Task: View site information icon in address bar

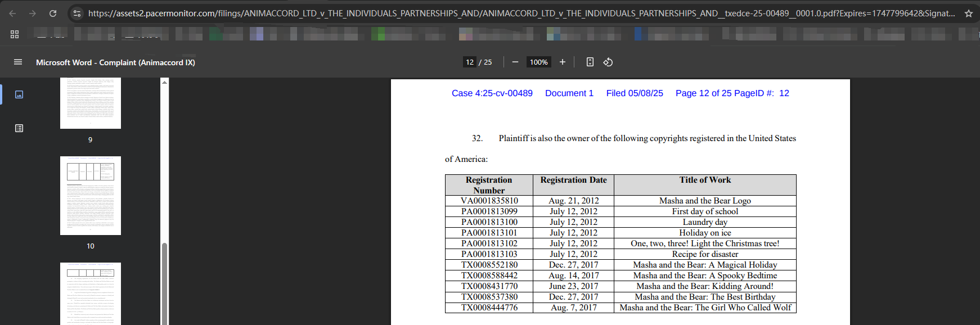Action: 77,13
